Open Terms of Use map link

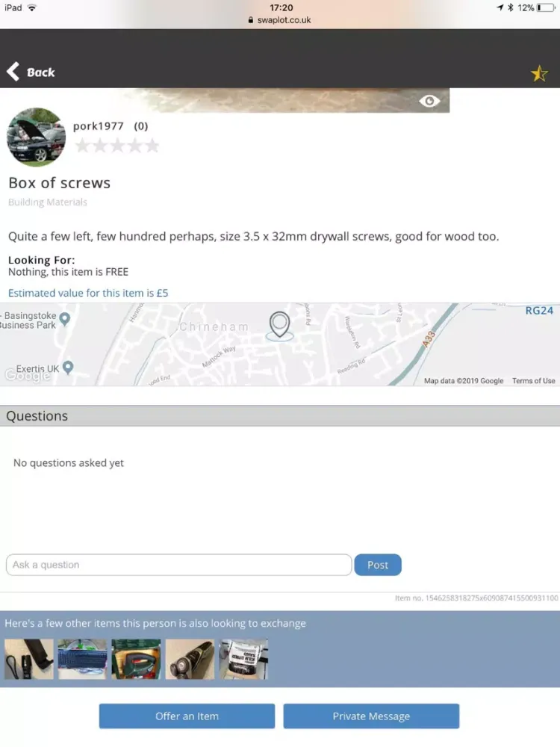coord(533,381)
